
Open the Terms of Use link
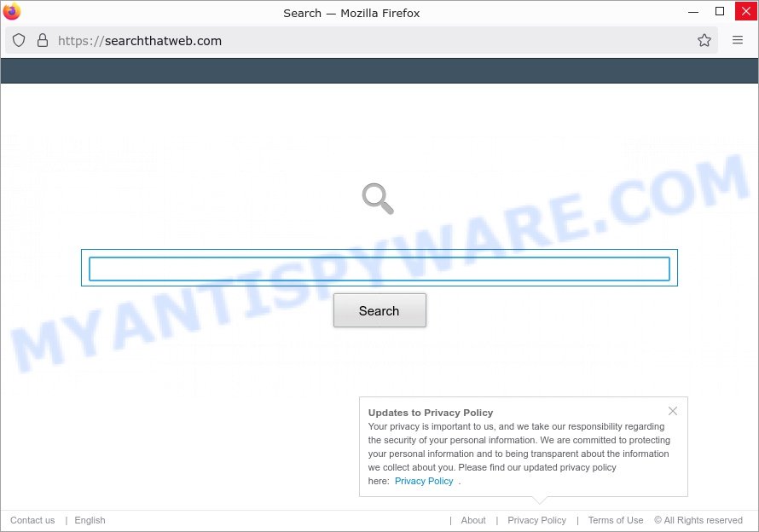tap(616, 520)
